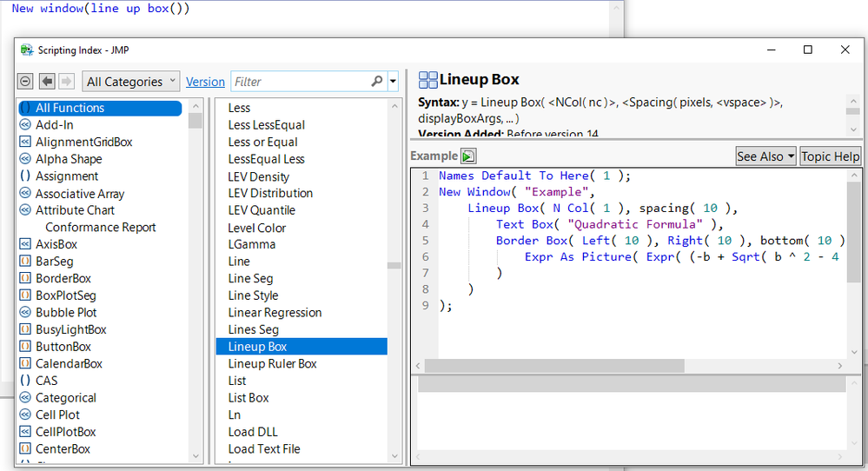Open the All Categories dropdown

point(131,82)
